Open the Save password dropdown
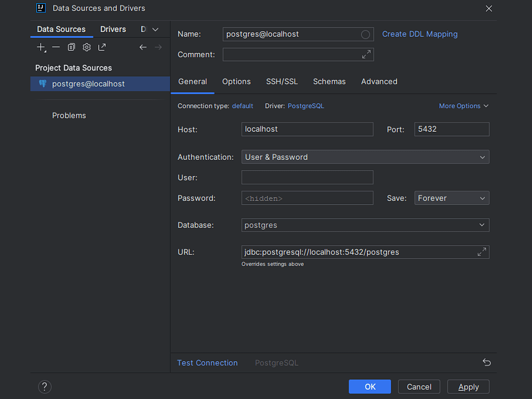This screenshot has width=532, height=399. [452, 198]
